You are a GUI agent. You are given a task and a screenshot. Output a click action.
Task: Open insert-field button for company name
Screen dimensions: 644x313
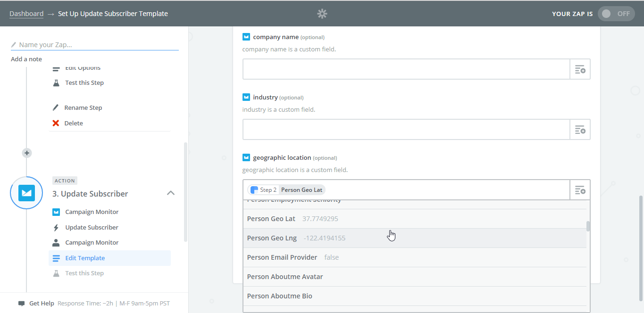tap(580, 69)
